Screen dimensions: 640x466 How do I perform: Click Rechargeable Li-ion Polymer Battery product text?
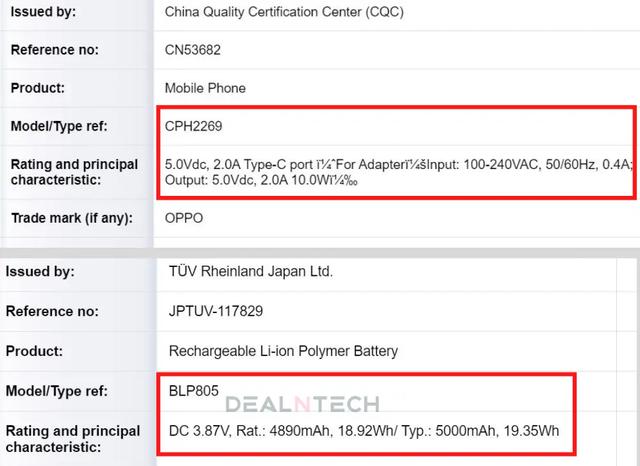coord(283,351)
